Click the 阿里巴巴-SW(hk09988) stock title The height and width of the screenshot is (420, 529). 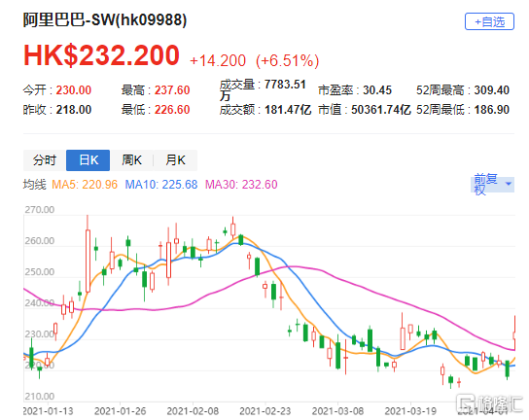(x=105, y=19)
